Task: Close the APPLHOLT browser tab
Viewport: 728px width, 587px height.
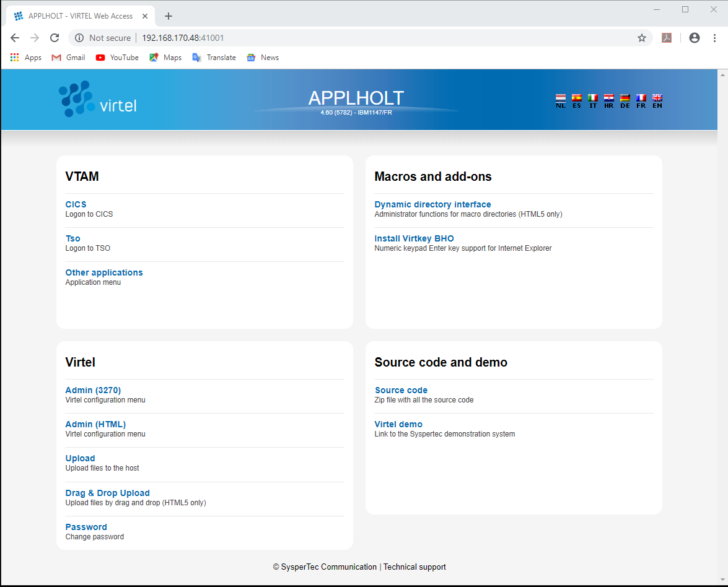Action: pyautogui.click(x=145, y=16)
